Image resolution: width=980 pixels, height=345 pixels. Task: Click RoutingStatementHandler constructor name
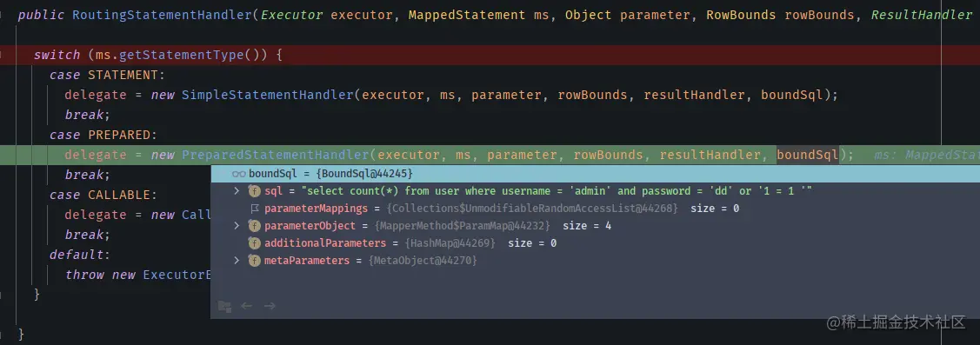pos(163,15)
